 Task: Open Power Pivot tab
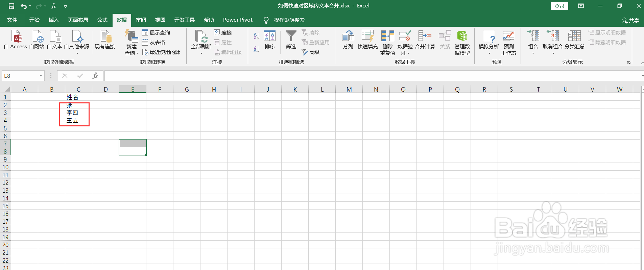coord(238,20)
